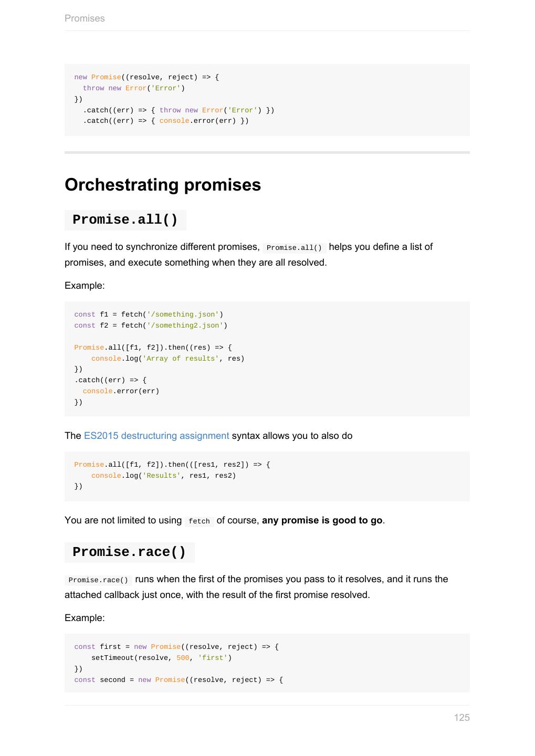This screenshot has width=535, height=756.
Task: Click the bold text 'any promise is good to go'
Action: coord(322,520)
